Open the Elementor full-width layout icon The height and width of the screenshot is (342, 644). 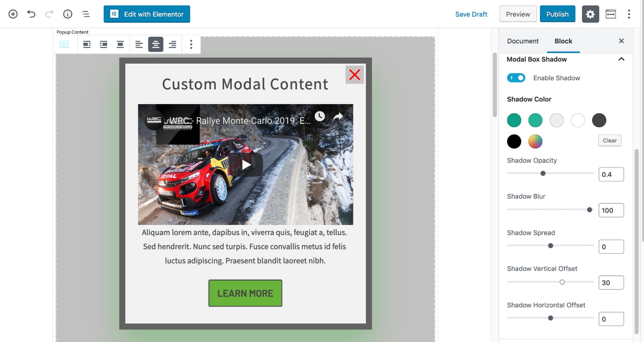[611, 14]
